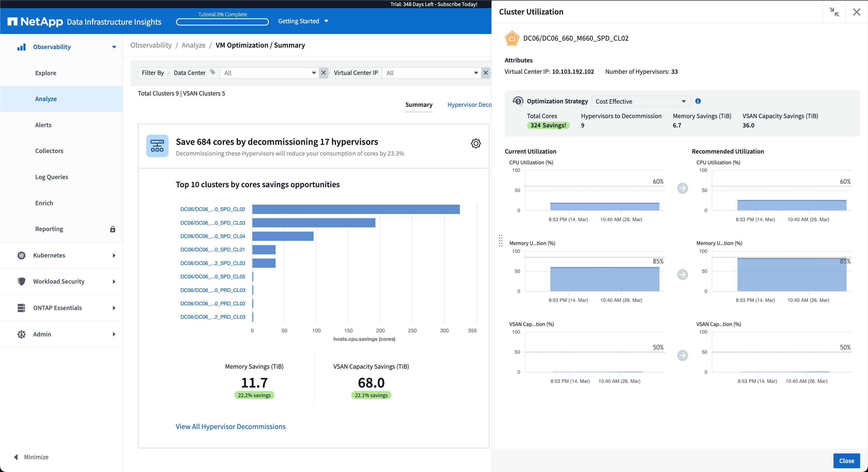Click the Kubernetes wheel icon
The width and height of the screenshot is (868, 472).
(21, 255)
